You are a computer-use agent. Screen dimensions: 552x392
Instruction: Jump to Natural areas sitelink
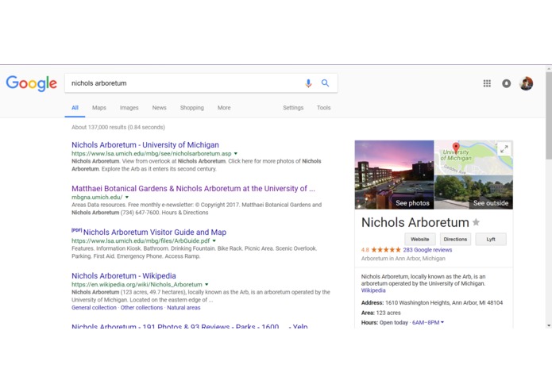[183, 308]
